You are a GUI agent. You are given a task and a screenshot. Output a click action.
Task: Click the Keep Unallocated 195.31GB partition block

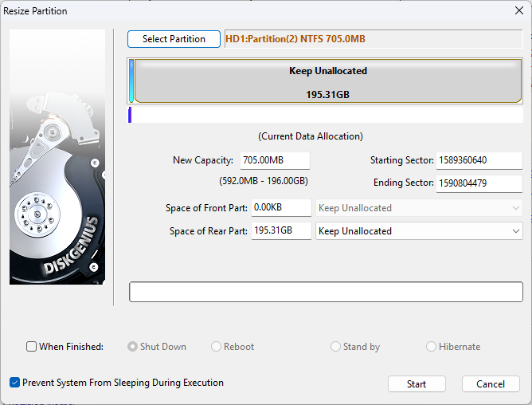(x=327, y=82)
